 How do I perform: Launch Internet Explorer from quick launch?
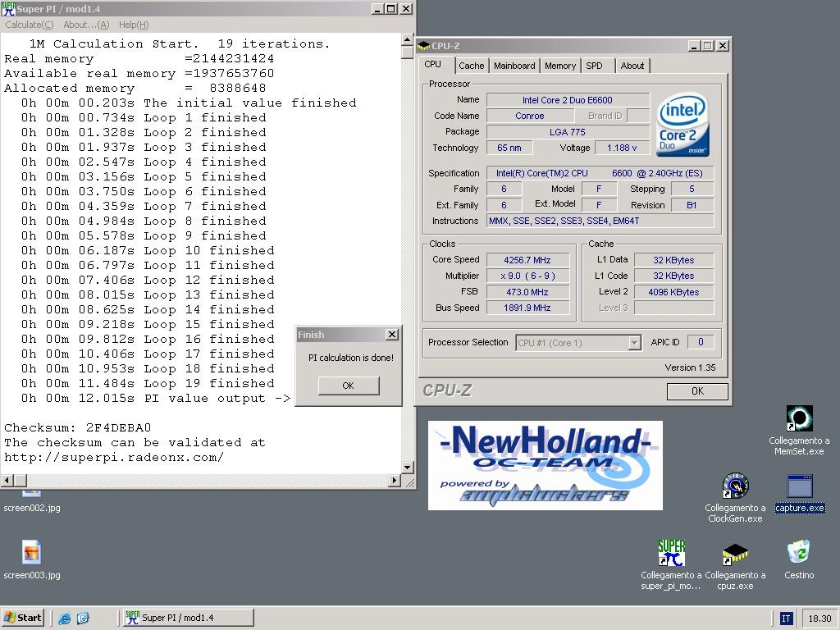click(x=64, y=619)
